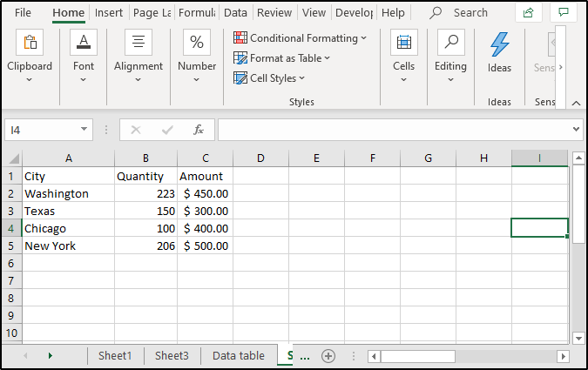Select cell with $ 500.00
The height and width of the screenshot is (370, 588).
205,246
